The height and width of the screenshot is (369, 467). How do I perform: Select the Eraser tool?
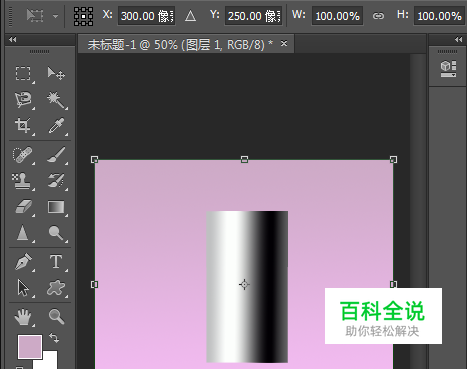click(x=23, y=207)
